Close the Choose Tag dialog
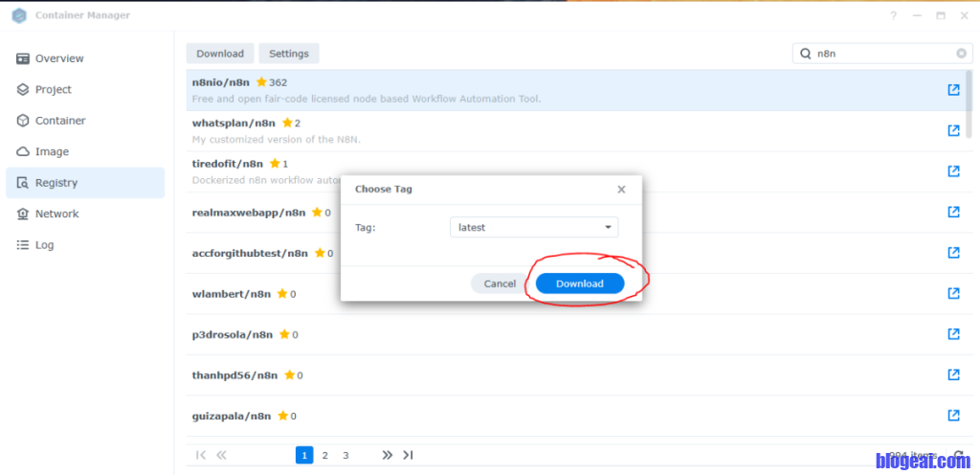980x475 pixels. (621, 190)
